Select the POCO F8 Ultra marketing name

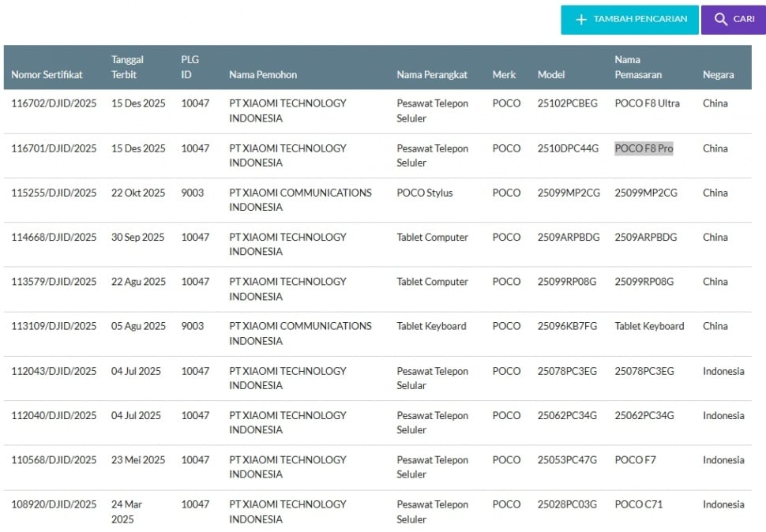pyautogui.click(x=647, y=103)
